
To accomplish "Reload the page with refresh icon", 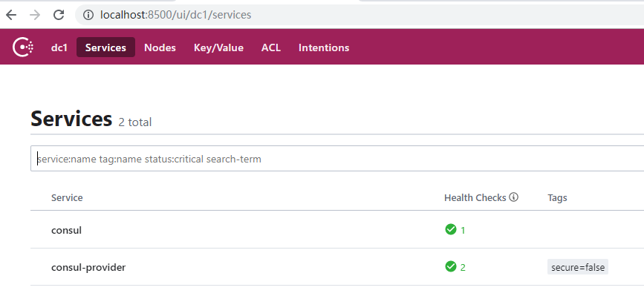I will click(59, 15).
